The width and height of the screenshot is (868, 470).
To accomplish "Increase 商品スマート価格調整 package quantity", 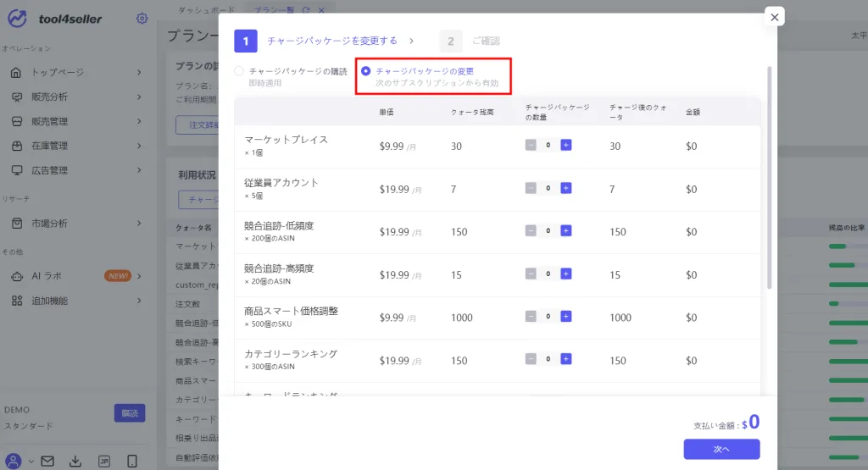I will pos(565,316).
